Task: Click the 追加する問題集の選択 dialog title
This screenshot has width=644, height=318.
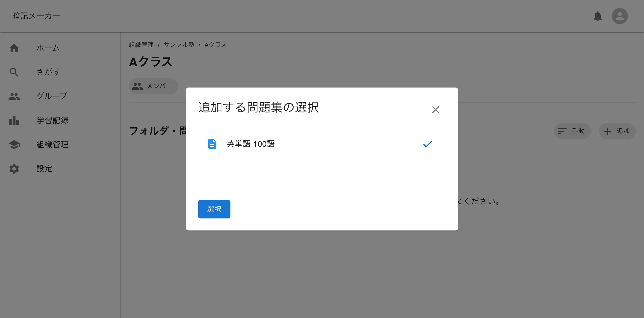Action: point(258,107)
